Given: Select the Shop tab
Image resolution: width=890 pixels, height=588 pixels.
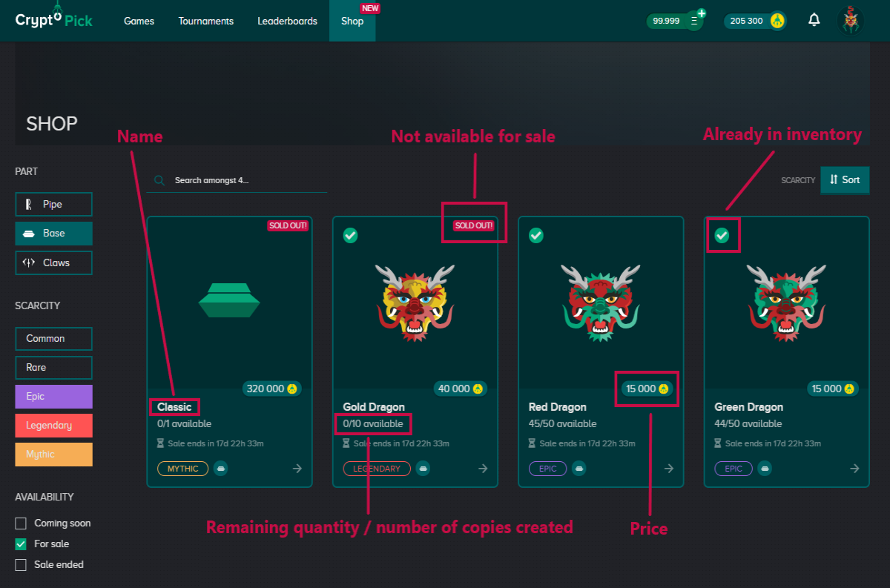Looking at the screenshot, I should 352,21.
